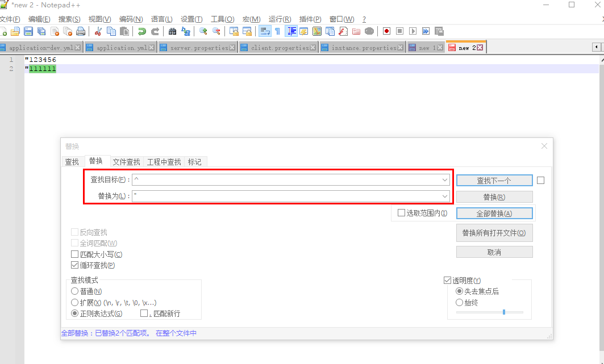Viewport: 604px width, 364px height.
Task: Open the 插件 menu
Action: 310,19
